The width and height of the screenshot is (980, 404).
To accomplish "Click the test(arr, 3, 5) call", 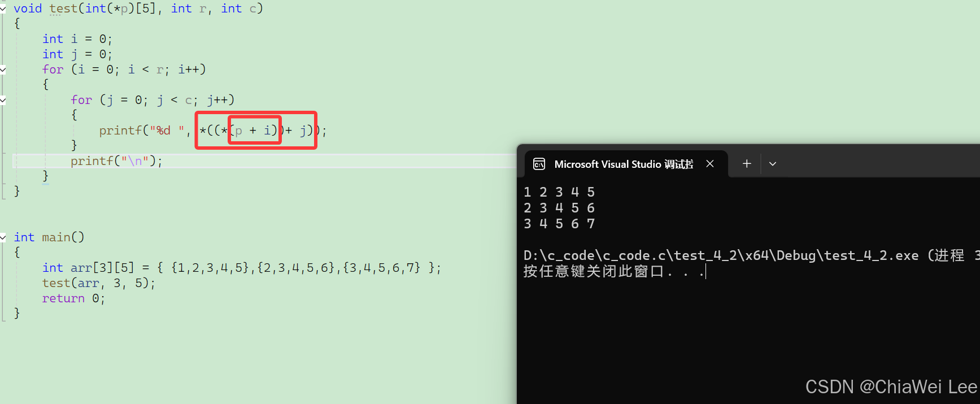I will 98,283.
